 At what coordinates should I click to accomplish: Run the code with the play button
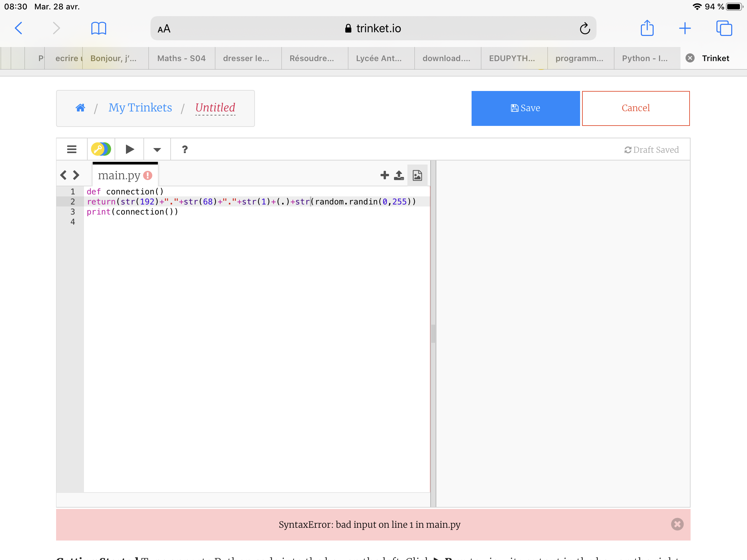click(x=130, y=149)
